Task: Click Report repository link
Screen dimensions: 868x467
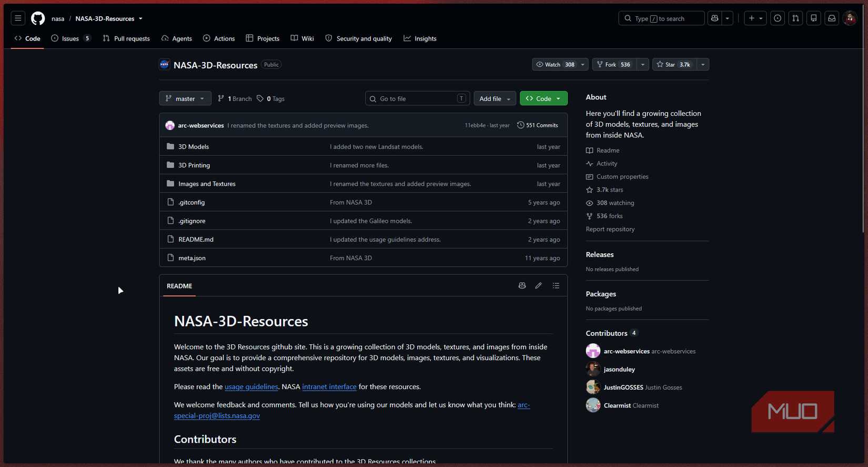Action: tap(610, 229)
